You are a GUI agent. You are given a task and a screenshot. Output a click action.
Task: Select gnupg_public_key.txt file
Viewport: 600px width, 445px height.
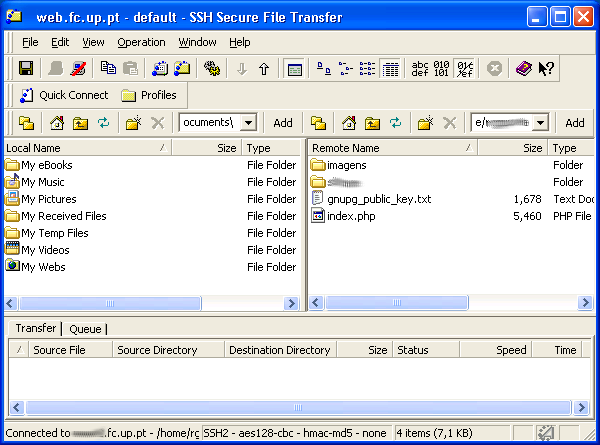(x=372, y=199)
